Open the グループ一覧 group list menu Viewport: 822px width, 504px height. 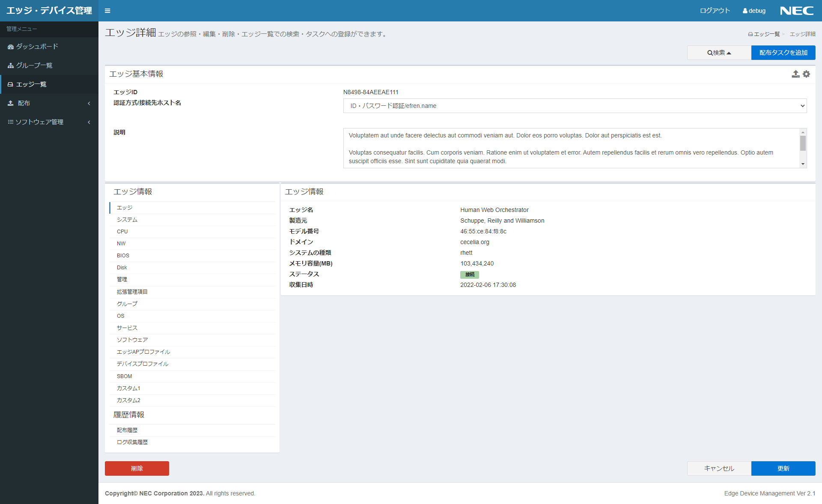pyautogui.click(x=34, y=66)
